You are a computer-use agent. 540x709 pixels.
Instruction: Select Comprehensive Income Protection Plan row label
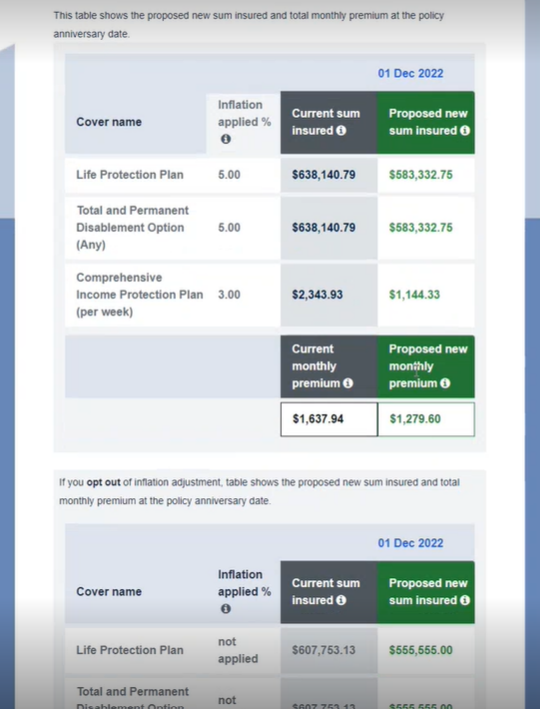139,295
